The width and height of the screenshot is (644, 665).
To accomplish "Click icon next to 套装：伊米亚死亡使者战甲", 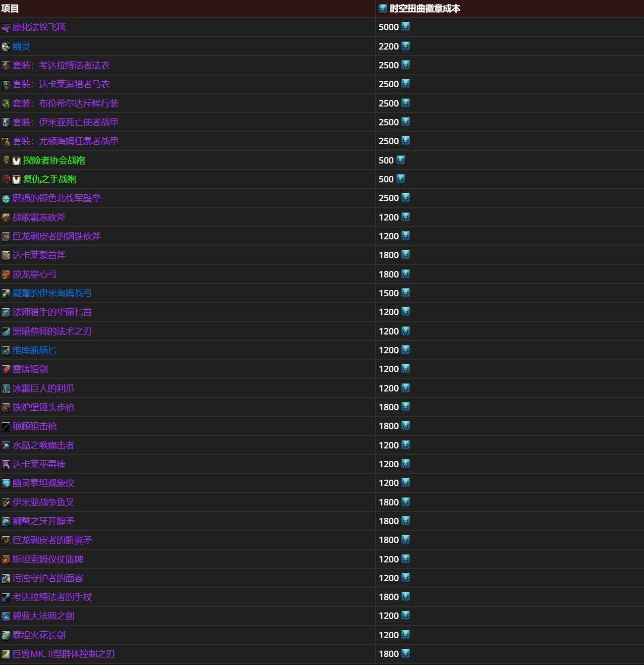I will tap(6, 123).
